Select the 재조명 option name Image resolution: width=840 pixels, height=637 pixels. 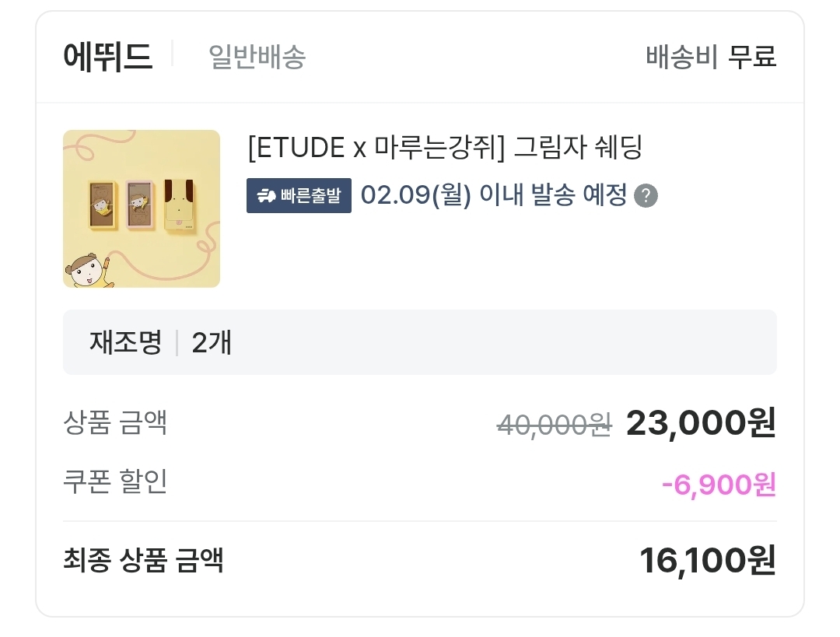click(125, 342)
